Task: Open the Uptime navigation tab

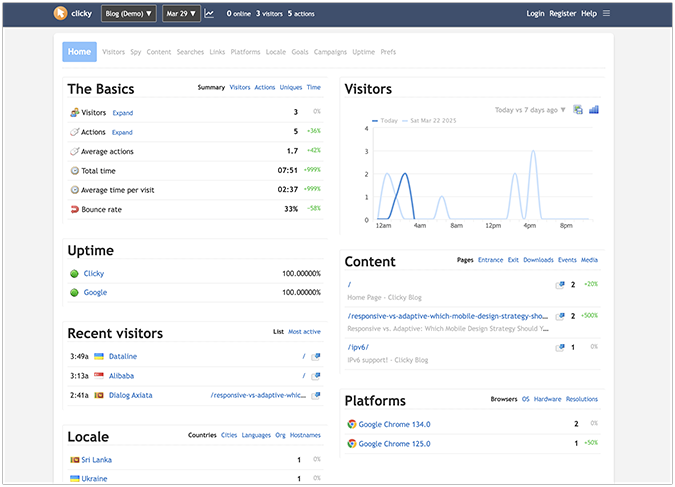Action: tap(364, 52)
